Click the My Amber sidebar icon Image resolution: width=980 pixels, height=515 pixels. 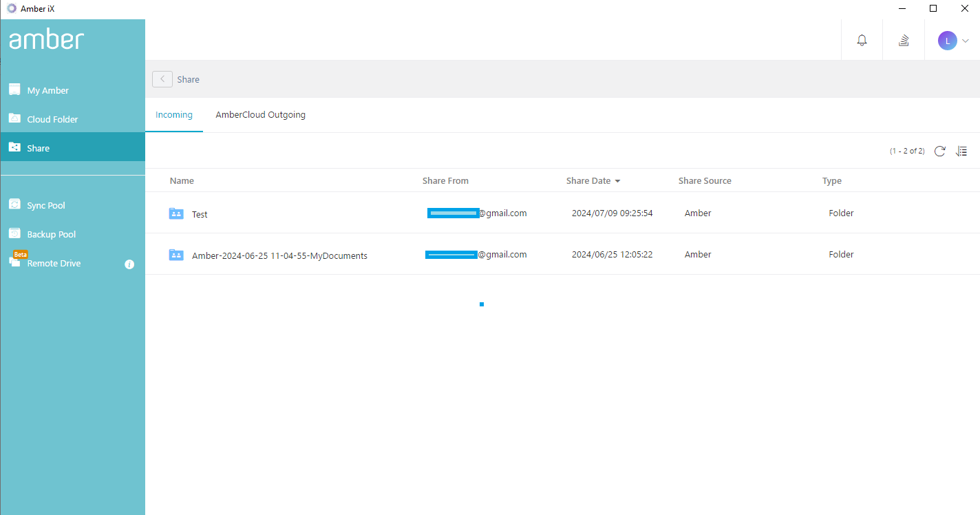click(14, 90)
